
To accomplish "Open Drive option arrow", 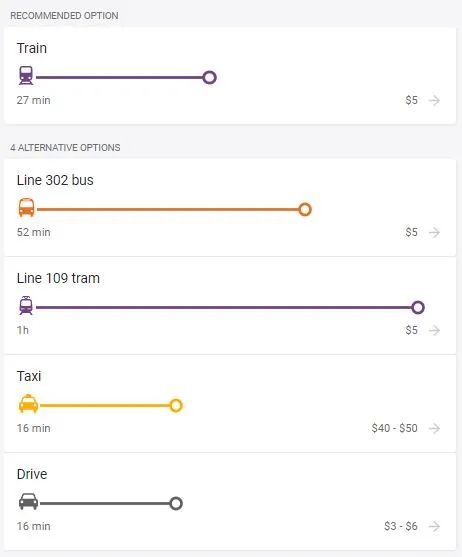I will point(434,526).
